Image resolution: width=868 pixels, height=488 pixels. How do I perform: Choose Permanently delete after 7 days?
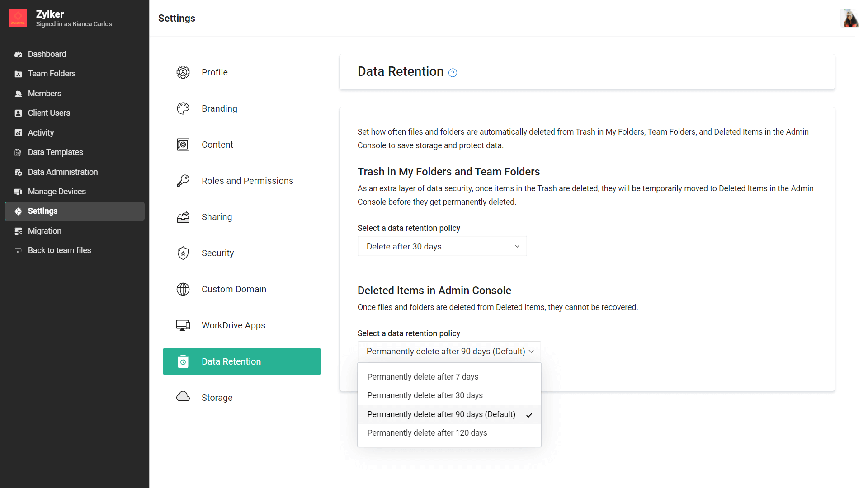pyautogui.click(x=423, y=377)
